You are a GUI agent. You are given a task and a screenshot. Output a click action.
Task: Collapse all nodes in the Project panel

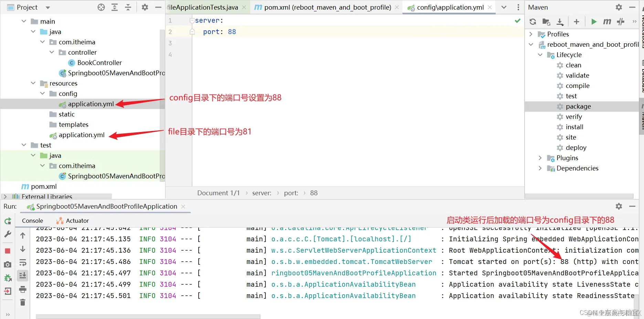pyautogui.click(x=128, y=7)
